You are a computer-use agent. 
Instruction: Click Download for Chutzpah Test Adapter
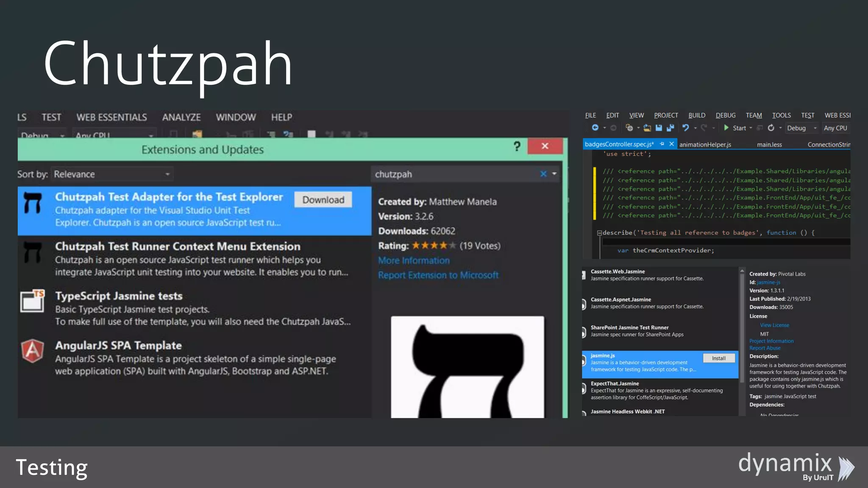pyautogui.click(x=323, y=200)
